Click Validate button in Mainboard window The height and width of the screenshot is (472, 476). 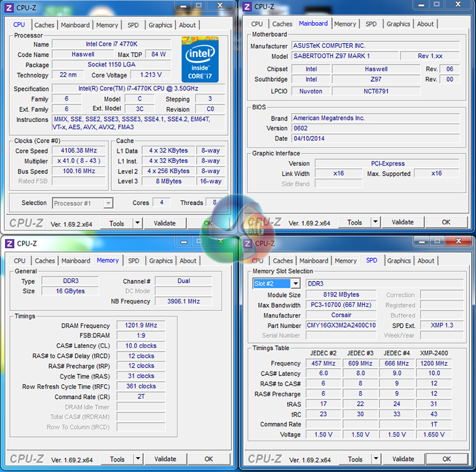403,222
